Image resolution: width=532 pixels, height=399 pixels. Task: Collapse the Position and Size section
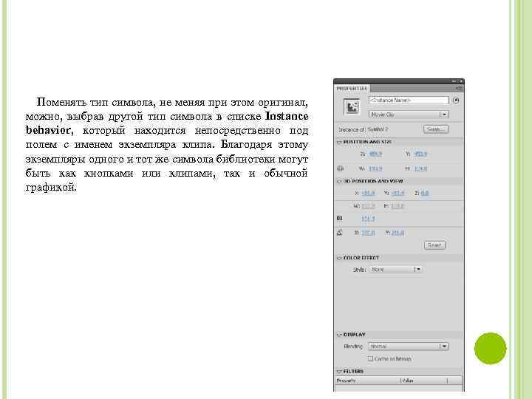click(339, 142)
